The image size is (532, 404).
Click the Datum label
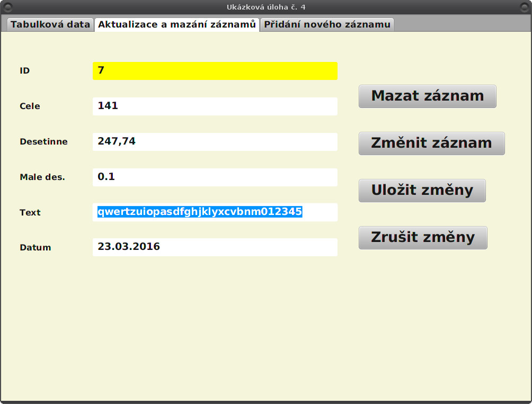[x=36, y=247]
